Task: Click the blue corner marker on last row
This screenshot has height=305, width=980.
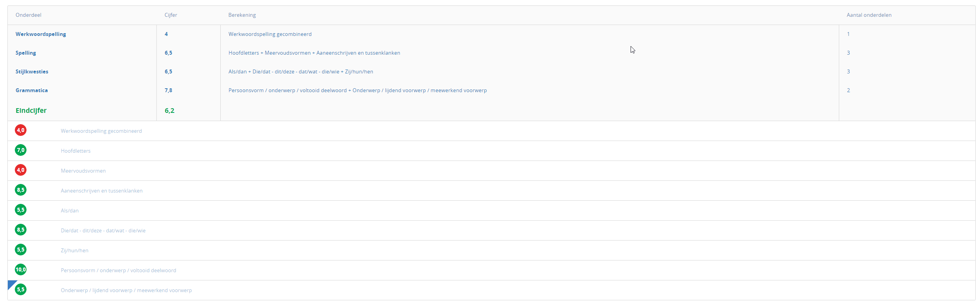Action: tap(11, 284)
